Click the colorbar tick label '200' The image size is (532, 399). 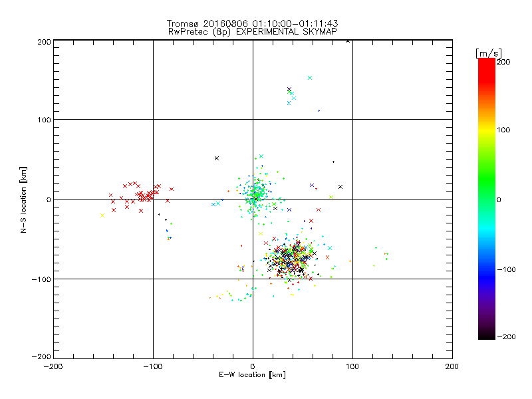[503, 62]
